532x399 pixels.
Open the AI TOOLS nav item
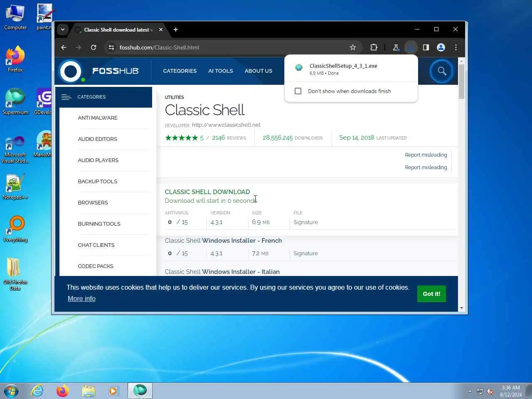220,71
